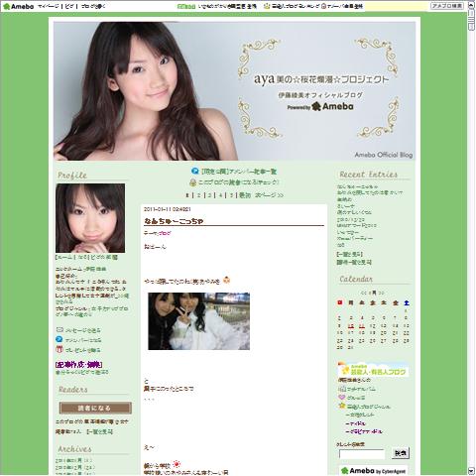Click the blue Amember icon in profile sidebar
This screenshot has height=476, width=476.
[59, 339]
